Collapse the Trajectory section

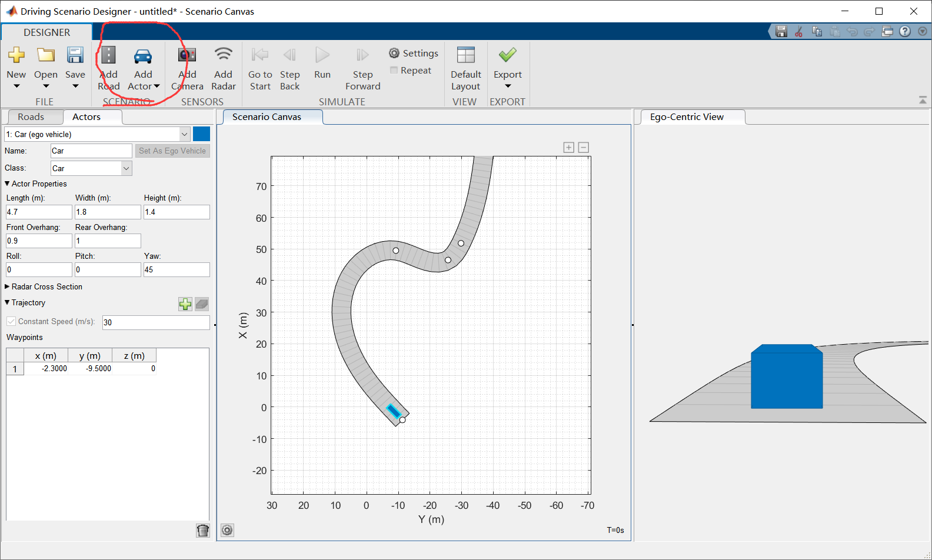coord(7,302)
